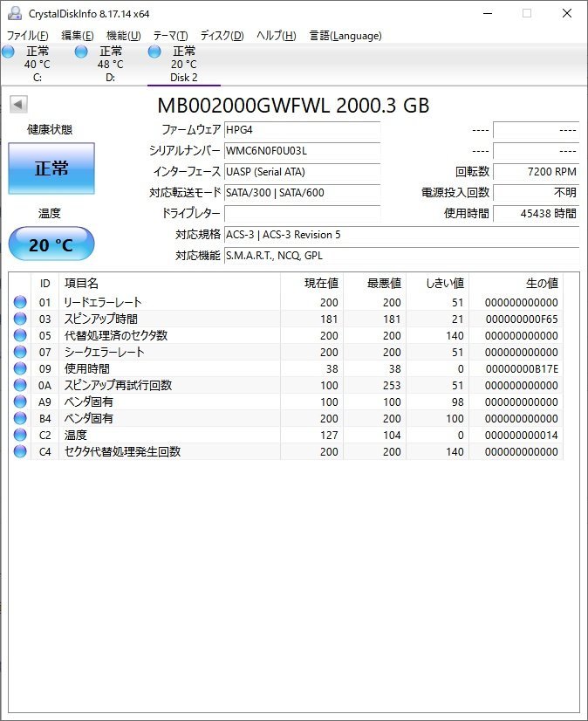Click the 項目名 column header

tap(169, 283)
